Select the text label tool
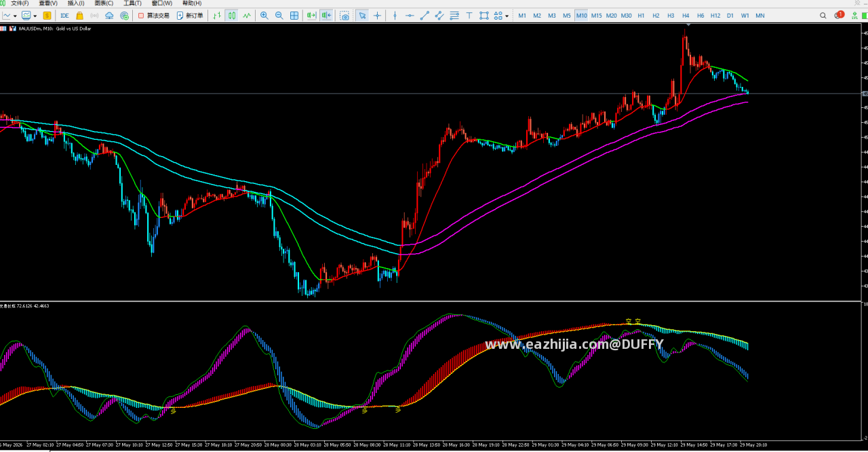868x452 pixels. click(x=469, y=16)
